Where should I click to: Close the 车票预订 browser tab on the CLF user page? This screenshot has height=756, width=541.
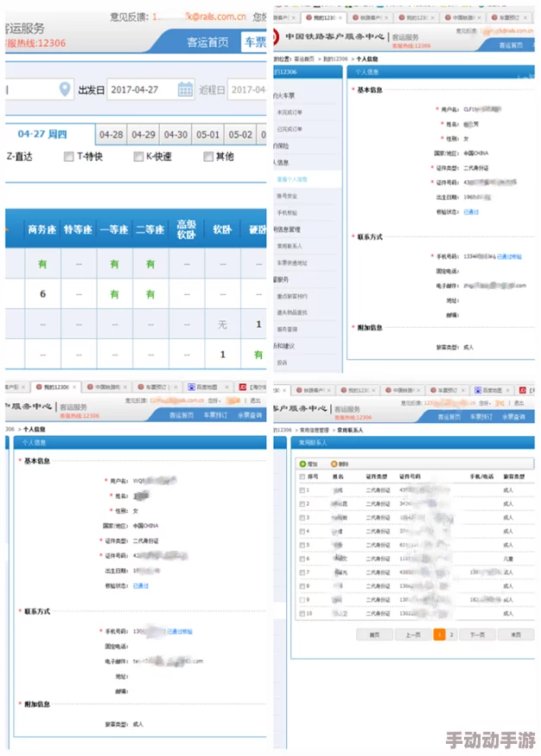[525, 18]
